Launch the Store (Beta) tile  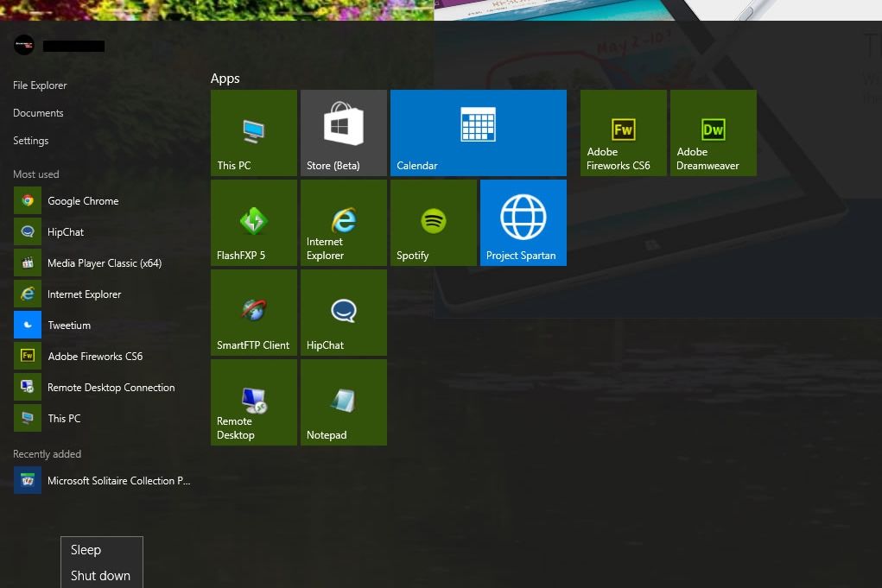click(344, 133)
